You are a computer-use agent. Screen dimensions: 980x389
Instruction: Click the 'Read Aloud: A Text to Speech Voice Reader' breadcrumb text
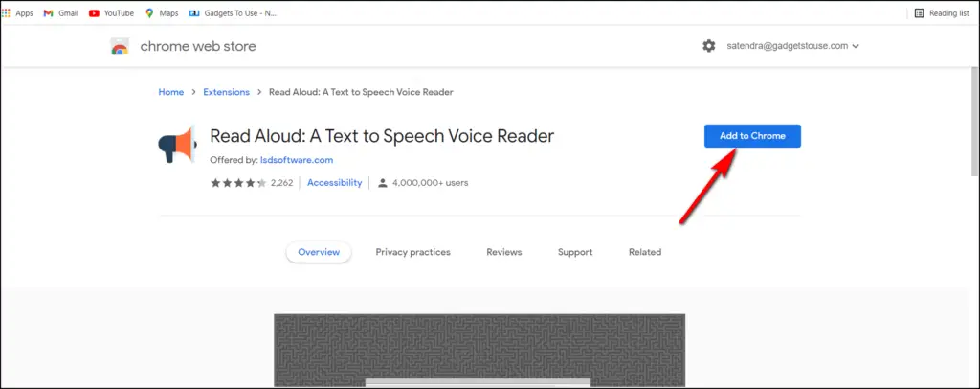[x=361, y=92]
